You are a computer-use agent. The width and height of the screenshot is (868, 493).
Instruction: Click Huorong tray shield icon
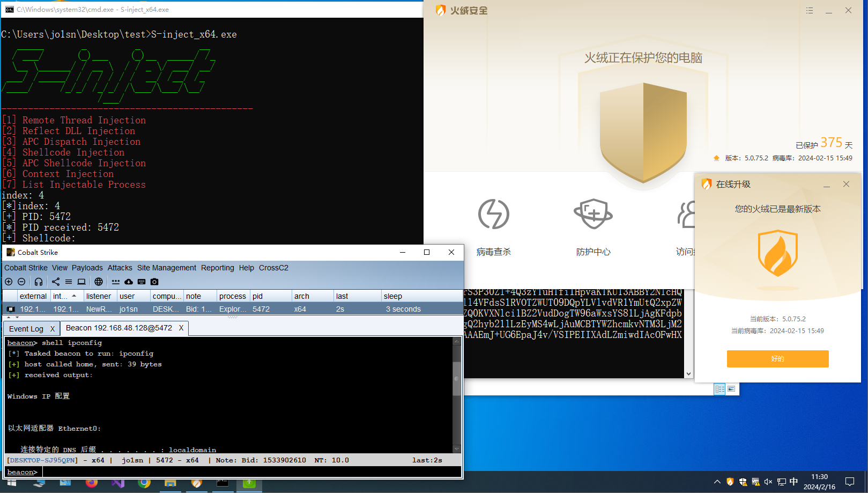pos(730,482)
